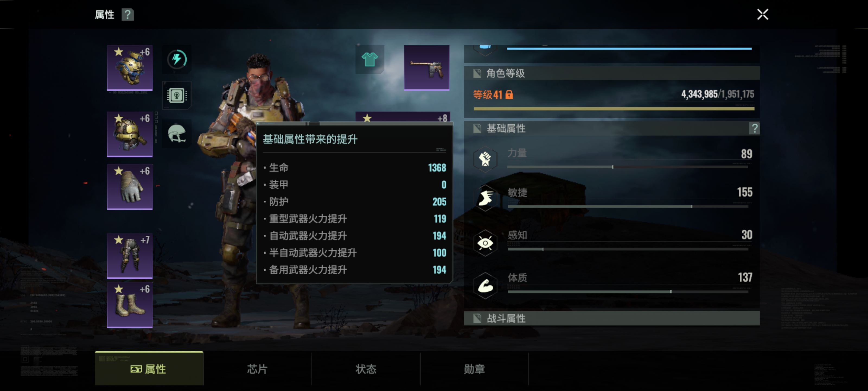Click the 力量 strength fist icon
Image resolution: width=868 pixels, height=391 pixels.
tap(485, 159)
